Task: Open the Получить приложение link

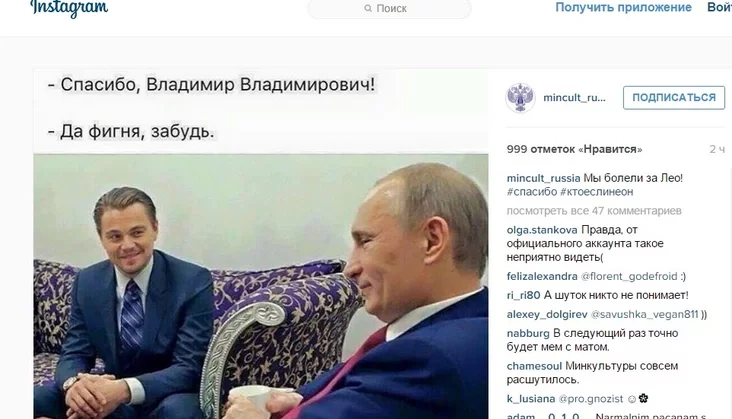Action: (623, 7)
